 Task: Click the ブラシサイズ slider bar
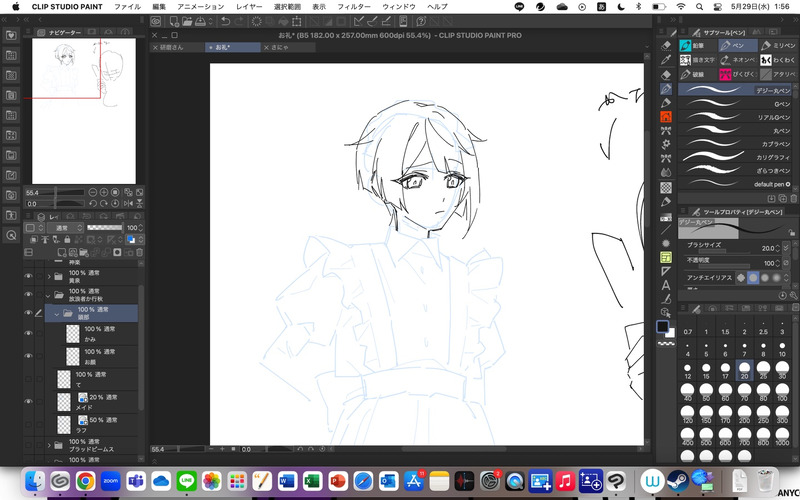pyautogui.click(x=724, y=252)
